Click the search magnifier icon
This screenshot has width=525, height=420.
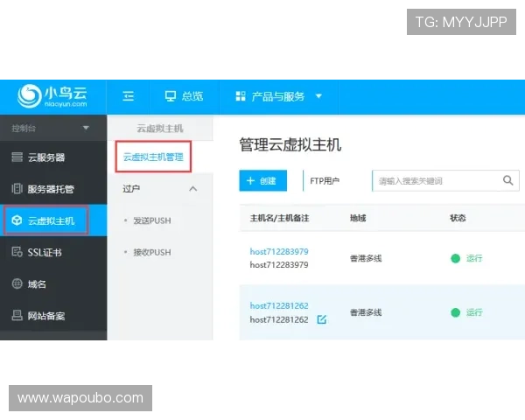tap(508, 180)
